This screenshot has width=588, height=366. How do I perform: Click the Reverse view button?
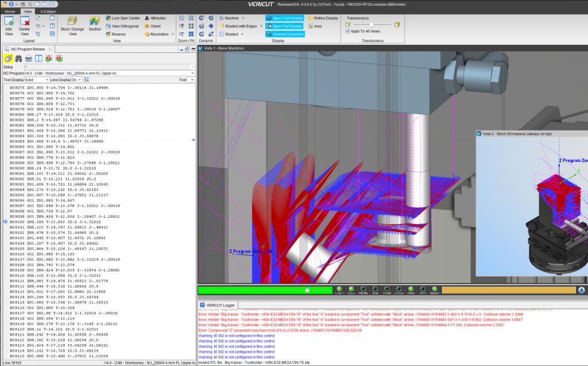click(116, 34)
